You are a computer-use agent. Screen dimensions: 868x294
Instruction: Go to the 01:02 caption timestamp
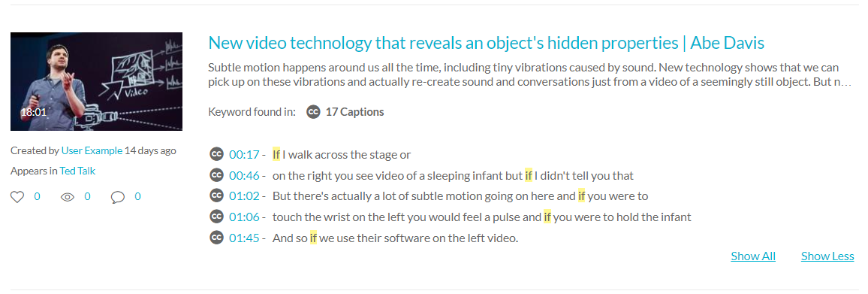click(244, 196)
